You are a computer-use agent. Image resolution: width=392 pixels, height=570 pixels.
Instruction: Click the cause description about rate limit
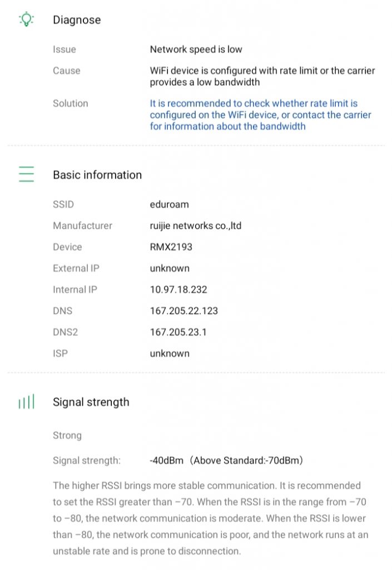pos(262,76)
